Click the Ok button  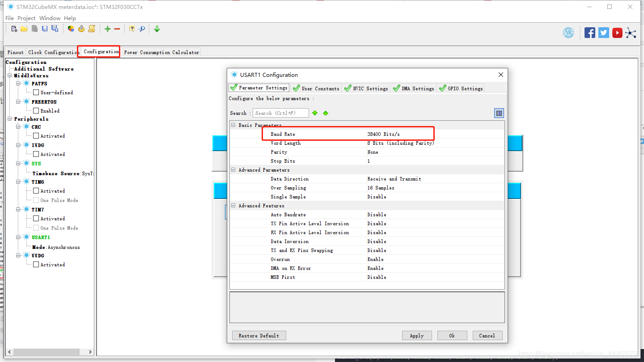pyautogui.click(x=452, y=336)
